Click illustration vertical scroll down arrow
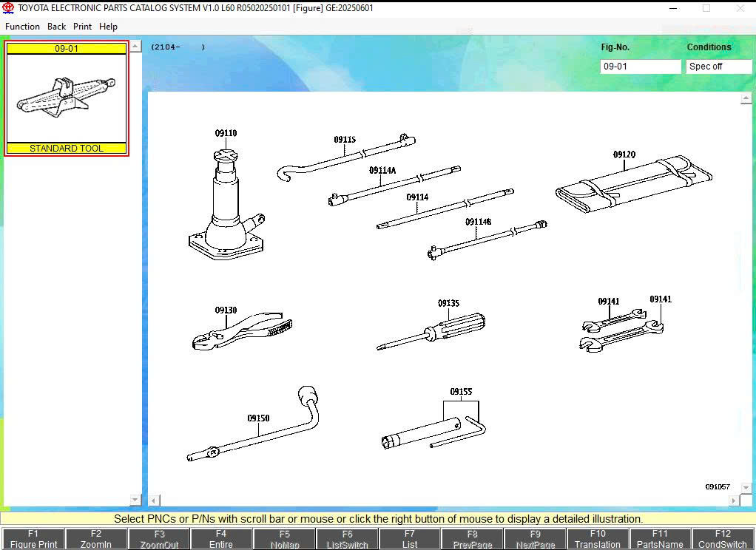The height and width of the screenshot is (550, 756). [x=746, y=488]
